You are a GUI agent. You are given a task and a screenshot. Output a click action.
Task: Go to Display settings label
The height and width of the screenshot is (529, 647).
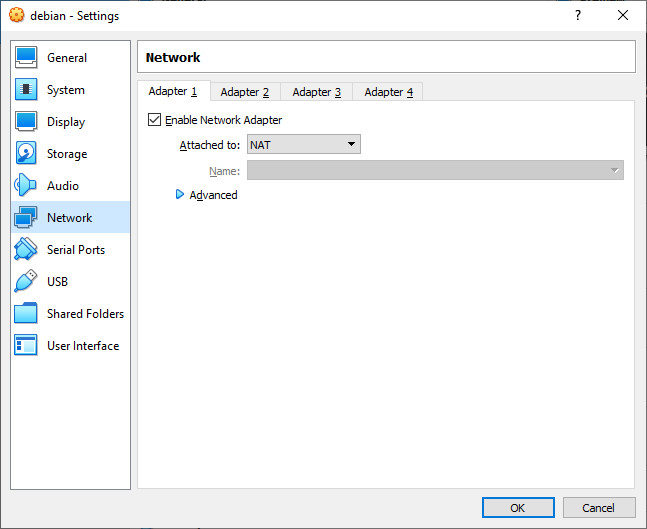pos(66,122)
